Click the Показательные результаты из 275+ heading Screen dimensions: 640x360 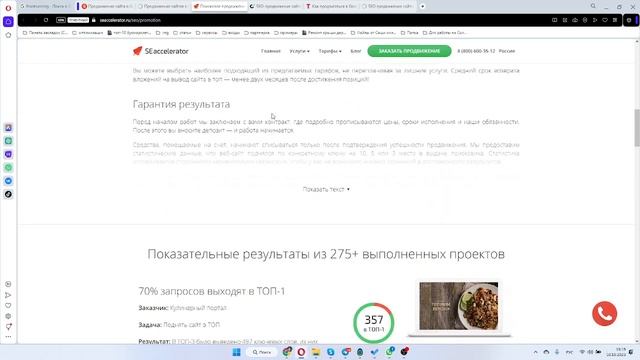326,254
